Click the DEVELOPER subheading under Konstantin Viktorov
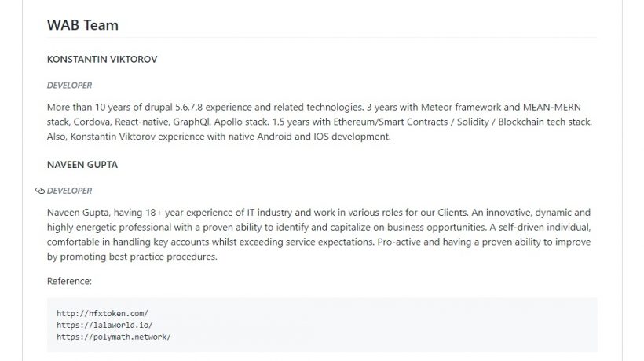Viewport: 644px width, 361px height. point(69,85)
